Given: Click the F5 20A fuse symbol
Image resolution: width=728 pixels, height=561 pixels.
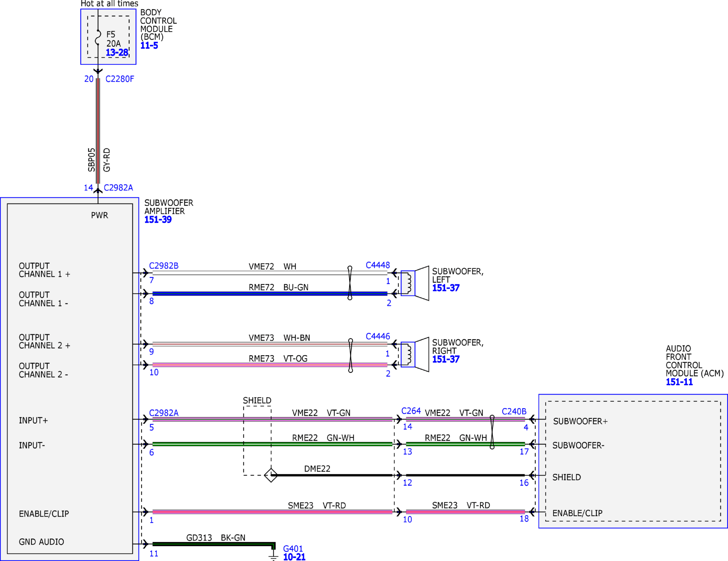Looking at the screenshot, I should [x=98, y=38].
